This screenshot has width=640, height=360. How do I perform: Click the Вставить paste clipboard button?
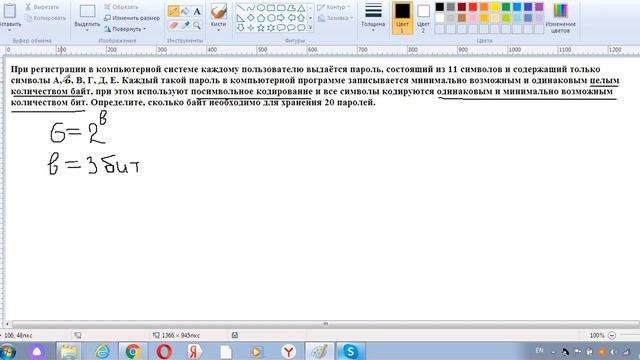[x=10, y=13]
